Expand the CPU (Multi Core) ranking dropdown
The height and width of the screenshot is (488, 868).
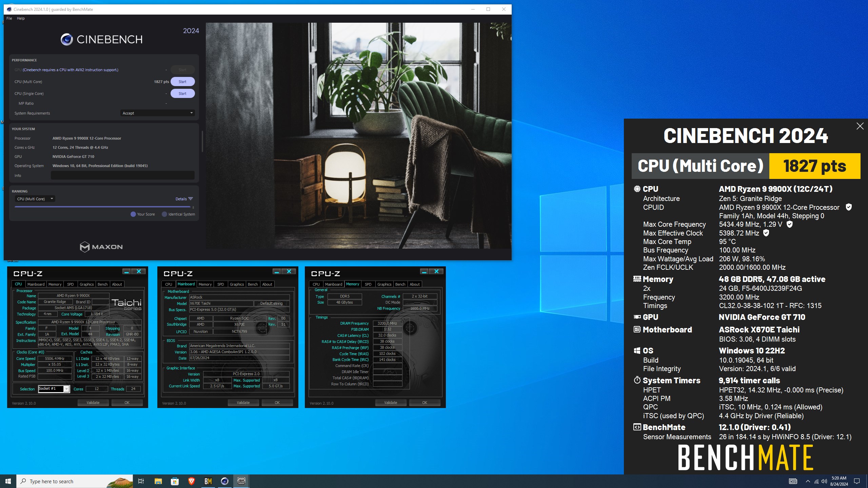coord(35,199)
